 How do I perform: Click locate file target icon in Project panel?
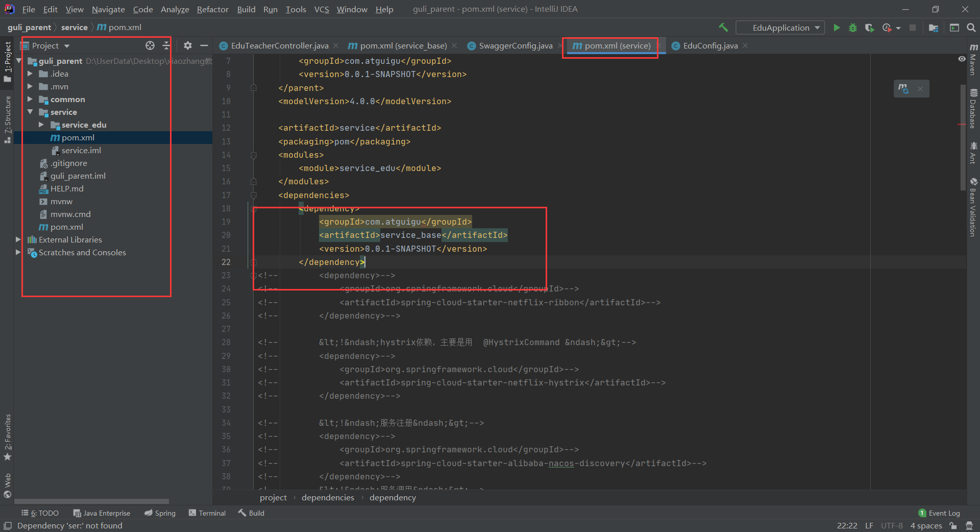[x=150, y=45]
